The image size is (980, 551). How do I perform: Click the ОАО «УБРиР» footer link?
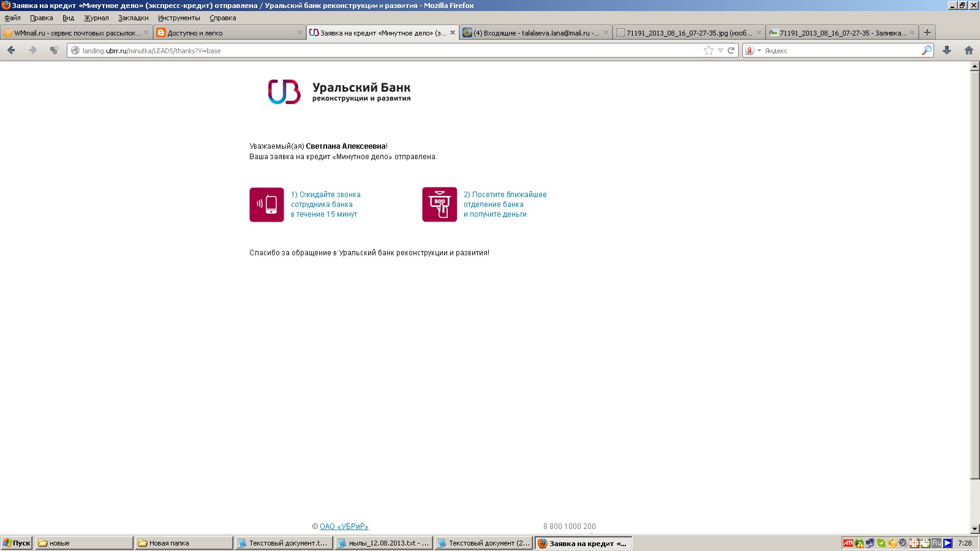[x=344, y=527]
